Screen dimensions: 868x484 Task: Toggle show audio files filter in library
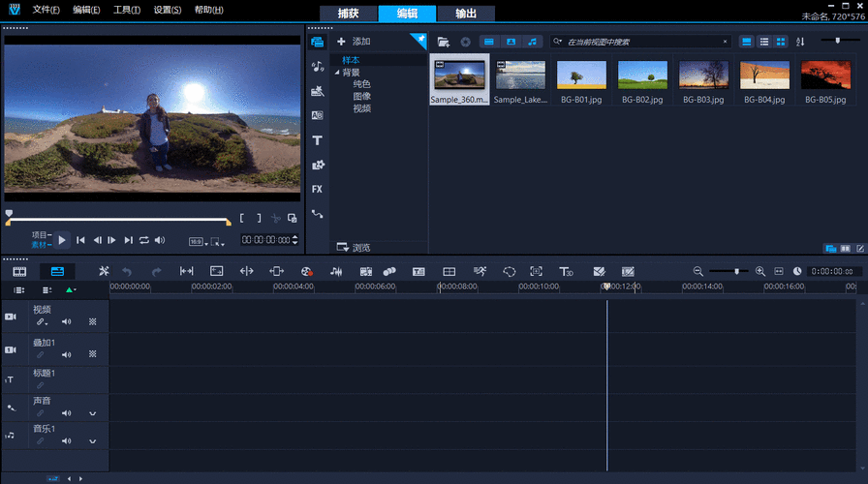click(532, 42)
